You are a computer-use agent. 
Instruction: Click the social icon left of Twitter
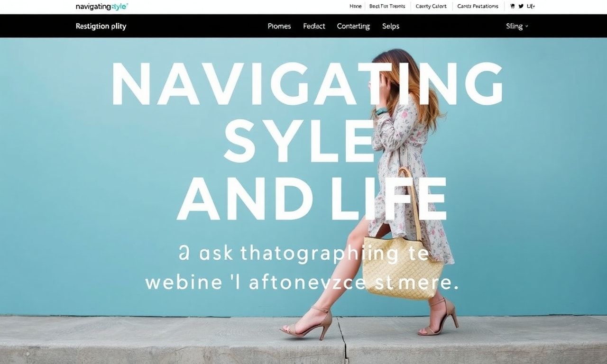point(512,6)
